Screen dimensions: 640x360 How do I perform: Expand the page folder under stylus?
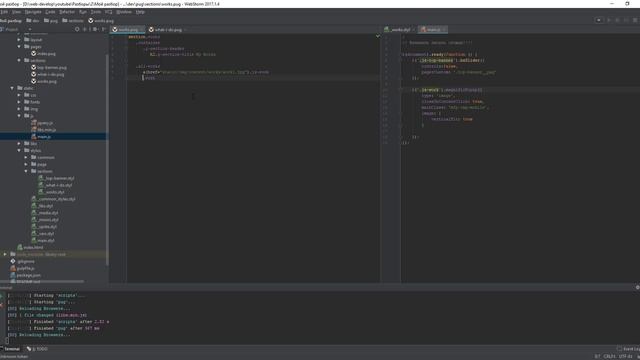pos(26,164)
